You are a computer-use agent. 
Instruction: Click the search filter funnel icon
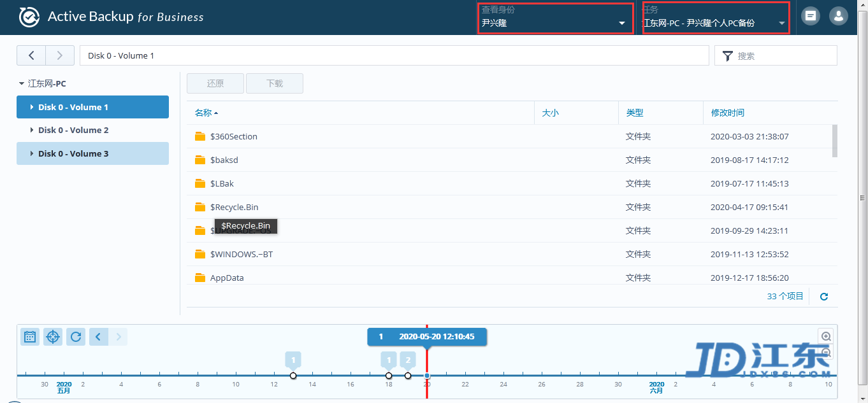[x=727, y=56]
